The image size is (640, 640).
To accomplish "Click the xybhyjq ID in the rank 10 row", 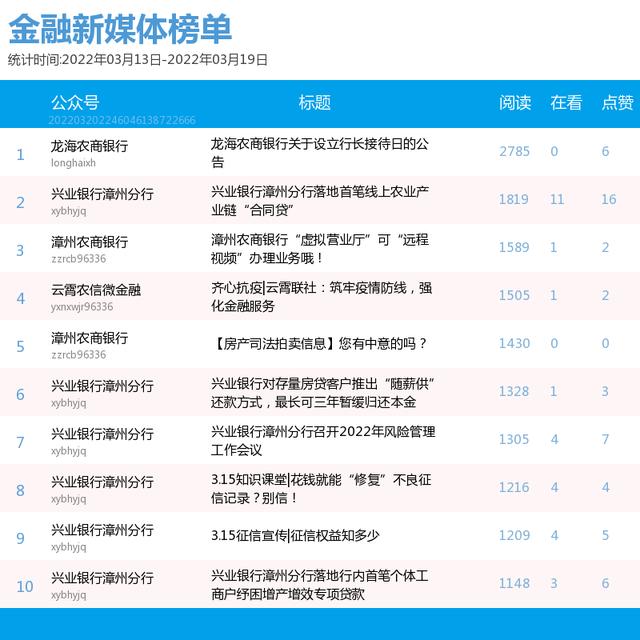I will tap(69, 595).
